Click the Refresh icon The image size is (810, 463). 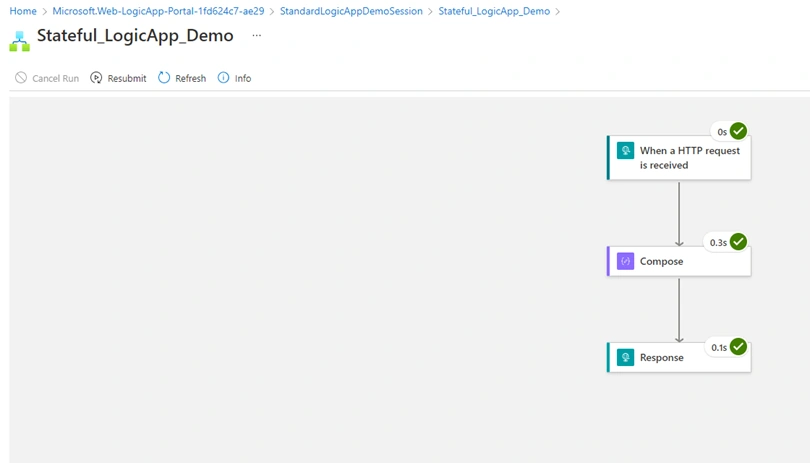pyautogui.click(x=164, y=78)
